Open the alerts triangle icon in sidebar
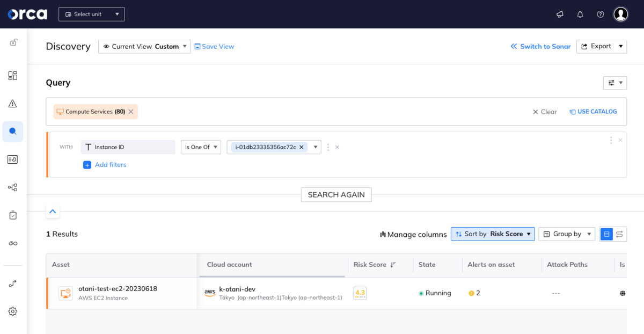The height and width of the screenshot is (334, 644). pos(13,104)
